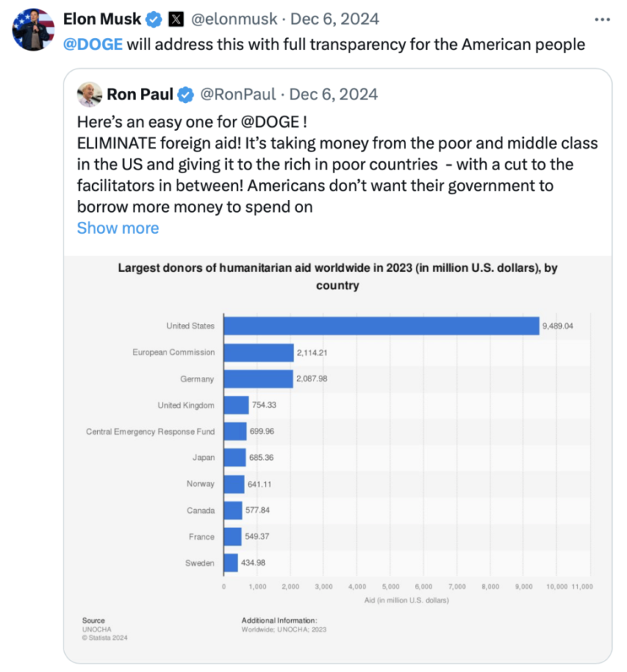Image resolution: width=627 pixels, height=672 pixels.
Task: Click Elon Musk's profile avatar
Action: pyautogui.click(x=33, y=30)
